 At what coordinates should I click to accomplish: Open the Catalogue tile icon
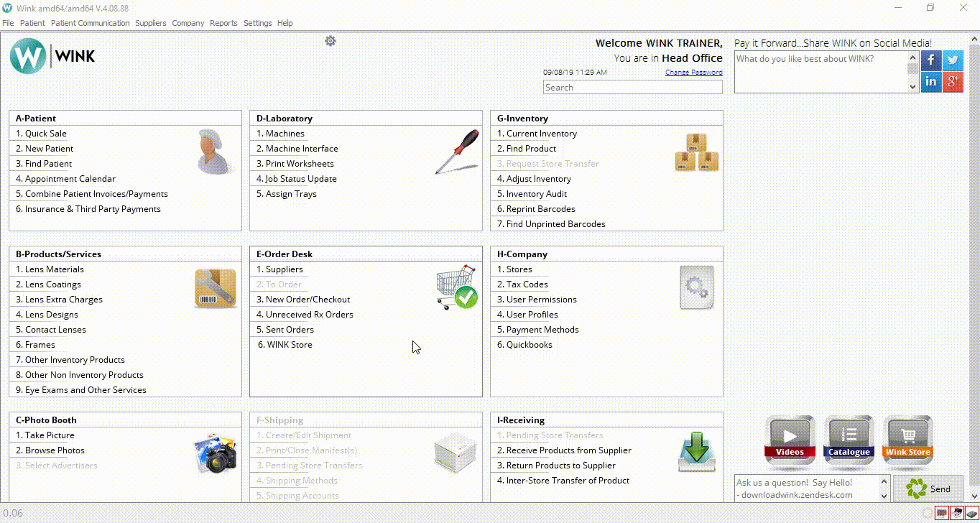(x=849, y=437)
